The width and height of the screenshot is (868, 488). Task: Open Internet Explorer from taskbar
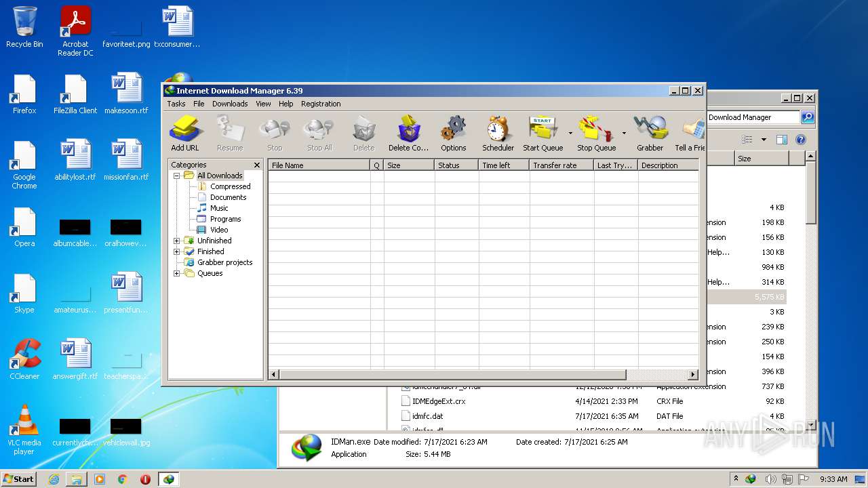click(54, 479)
